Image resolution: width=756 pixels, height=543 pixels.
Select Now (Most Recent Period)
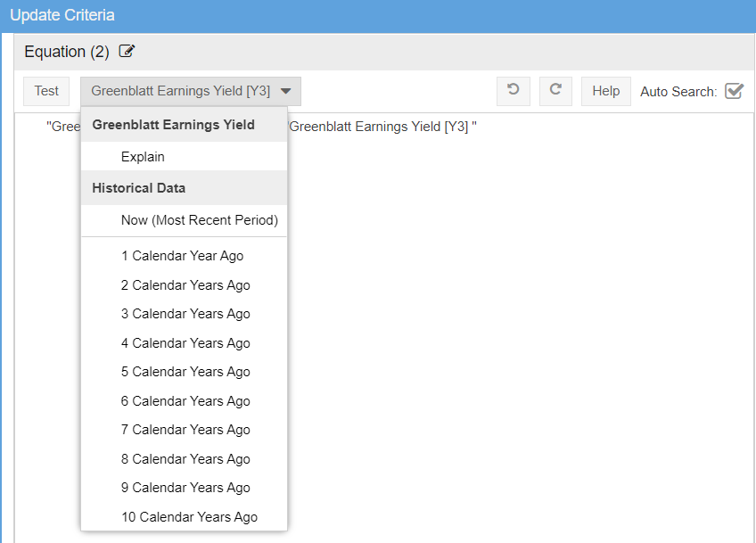(184, 220)
